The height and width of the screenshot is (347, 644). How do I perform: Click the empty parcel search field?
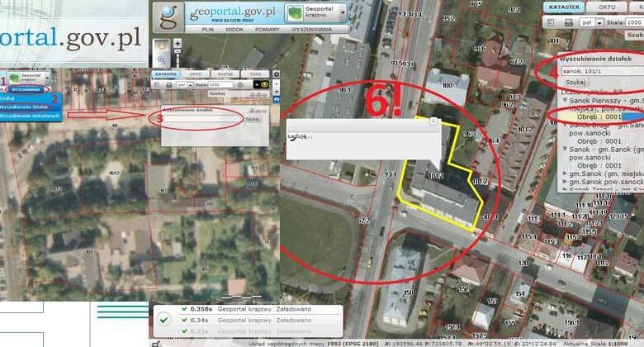click(202, 119)
